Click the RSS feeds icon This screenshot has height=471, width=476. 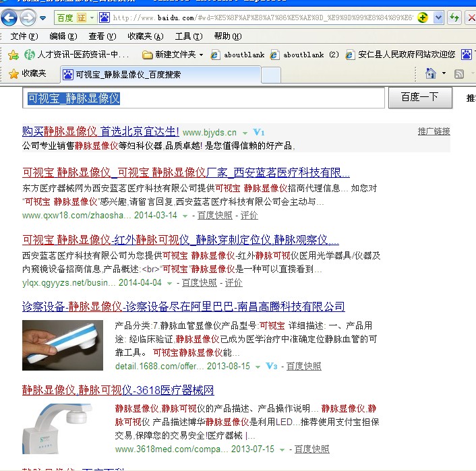tap(459, 73)
